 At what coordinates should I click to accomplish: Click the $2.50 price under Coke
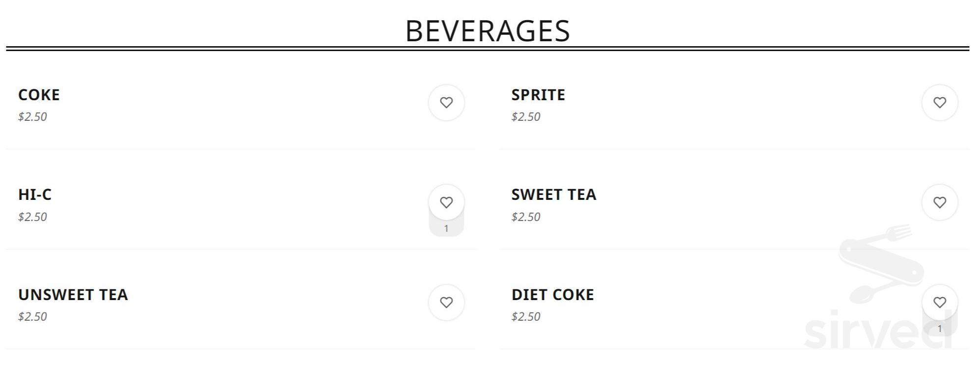click(x=32, y=117)
